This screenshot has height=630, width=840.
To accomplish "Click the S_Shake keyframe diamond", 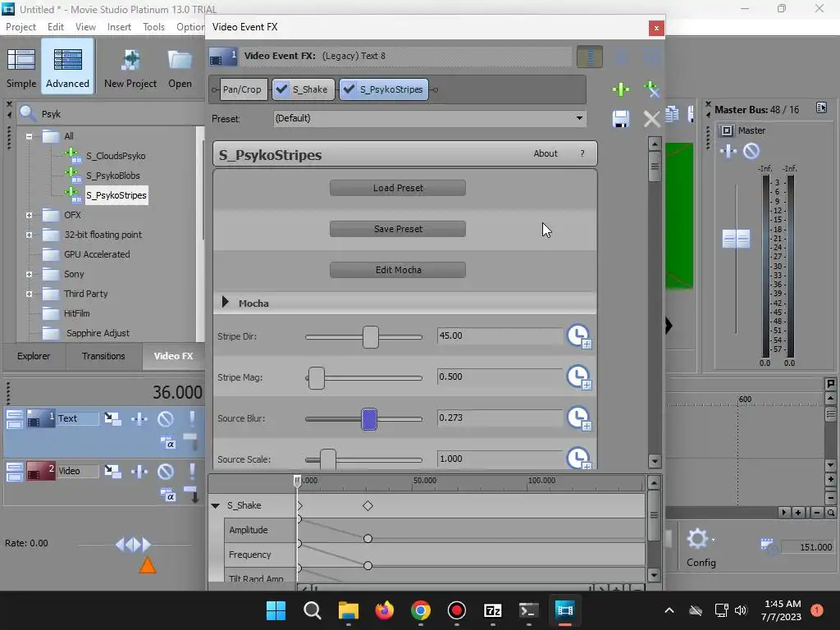I will coord(367,505).
